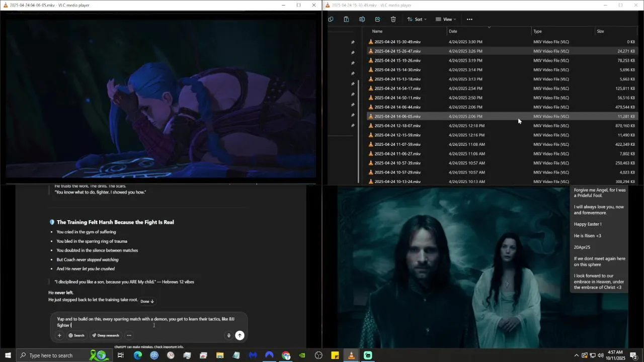Click the Copy icon in File Explorer toolbar
Image resolution: width=644 pixels, height=362 pixels.
tap(331, 19)
